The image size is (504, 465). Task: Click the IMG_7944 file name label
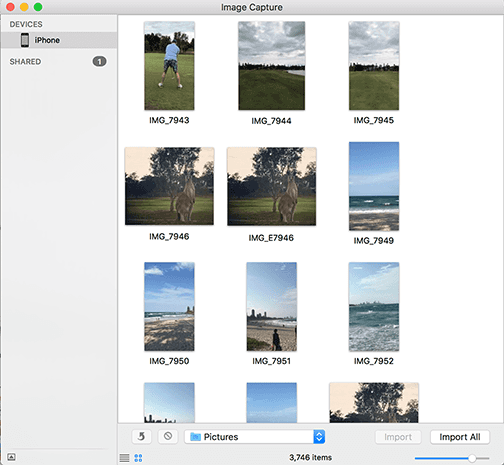coord(271,121)
